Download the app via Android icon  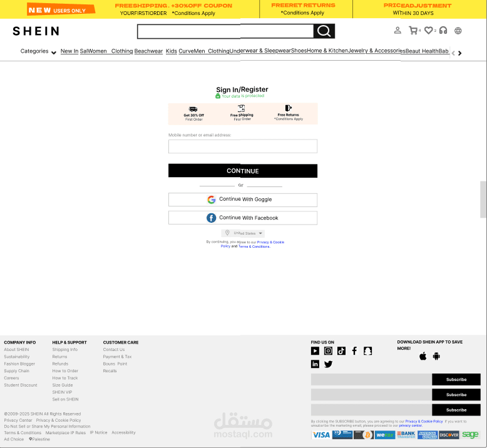436,356
